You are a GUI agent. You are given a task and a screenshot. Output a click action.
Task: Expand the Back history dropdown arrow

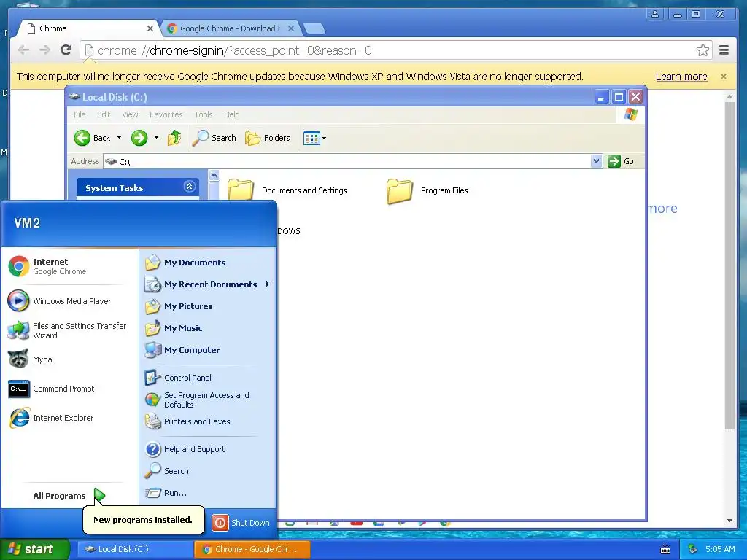pyautogui.click(x=119, y=138)
